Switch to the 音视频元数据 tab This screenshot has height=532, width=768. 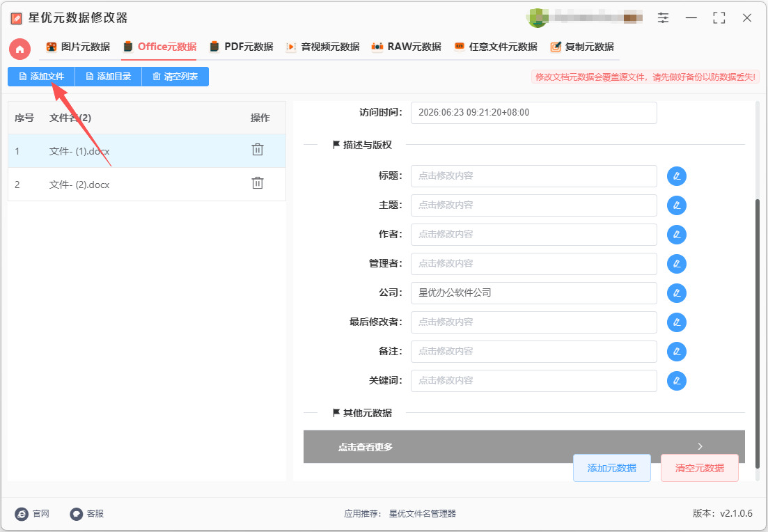click(x=323, y=47)
